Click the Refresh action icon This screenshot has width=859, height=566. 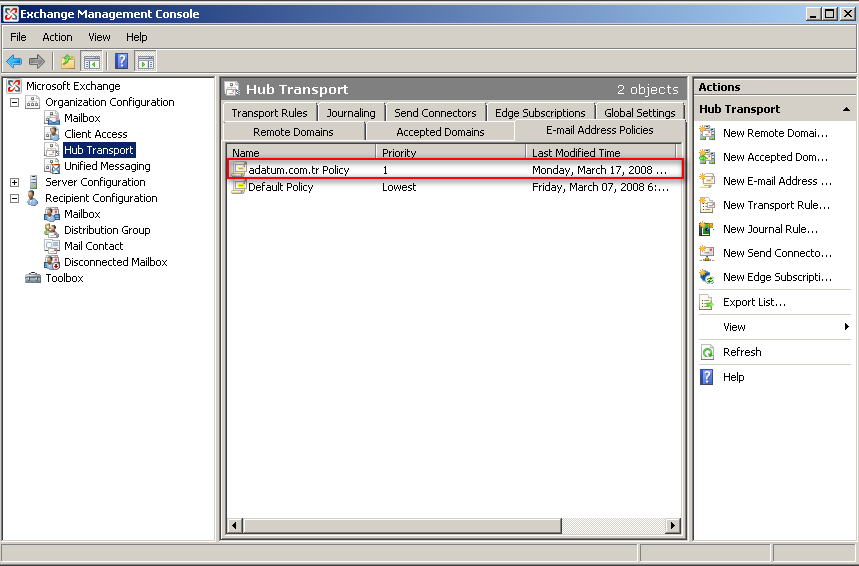pyautogui.click(x=707, y=352)
